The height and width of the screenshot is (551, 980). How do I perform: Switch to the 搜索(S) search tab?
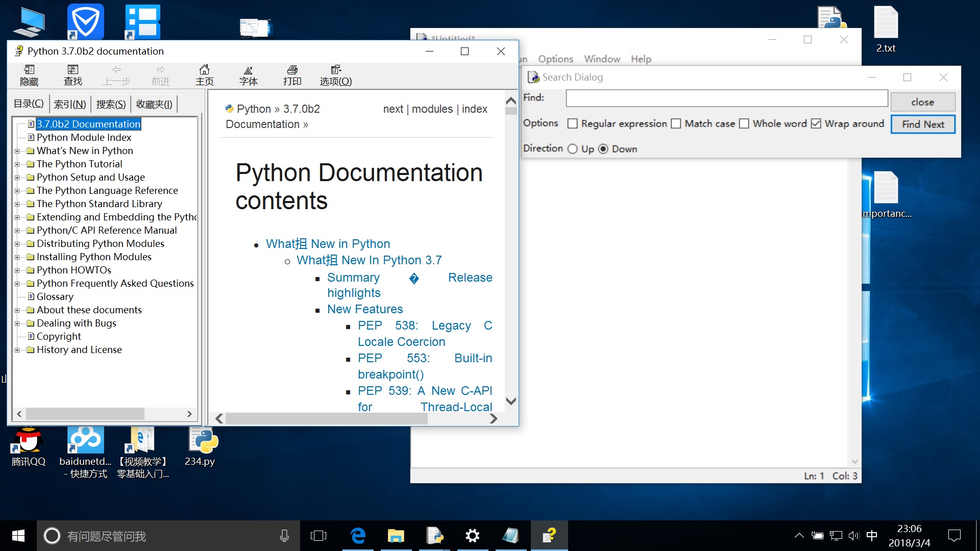111,104
